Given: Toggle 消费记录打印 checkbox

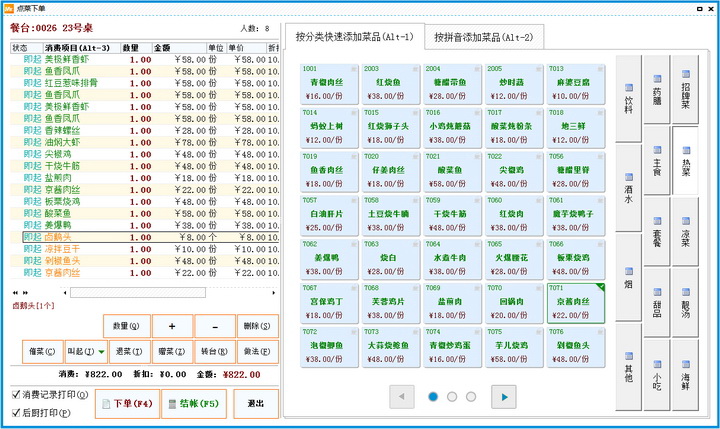Looking at the screenshot, I should [15, 394].
